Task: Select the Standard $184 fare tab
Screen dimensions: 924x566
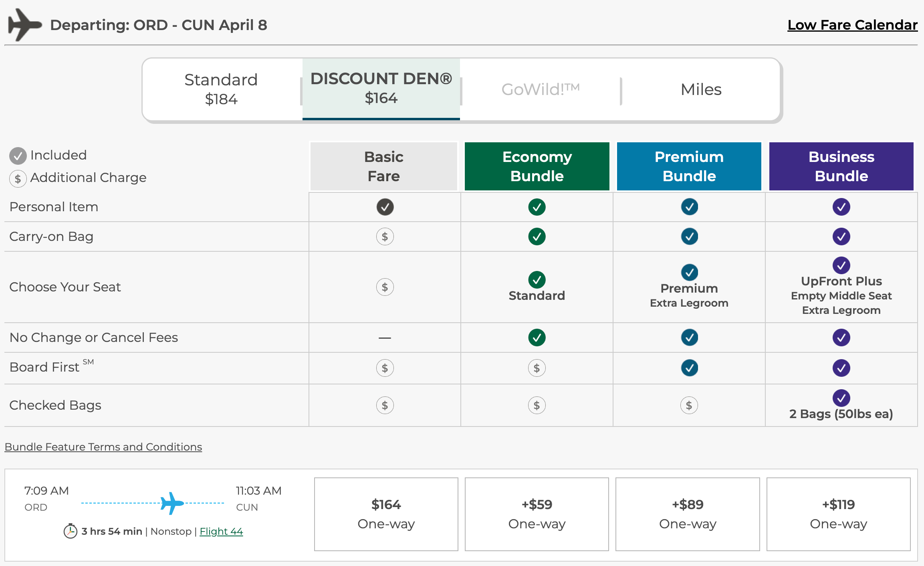Action: tap(221, 89)
